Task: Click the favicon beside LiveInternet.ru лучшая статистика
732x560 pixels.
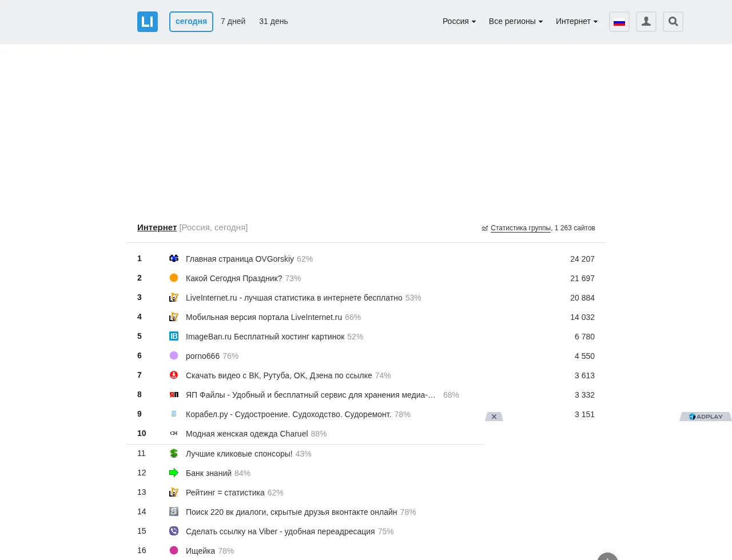Action: [x=174, y=297]
